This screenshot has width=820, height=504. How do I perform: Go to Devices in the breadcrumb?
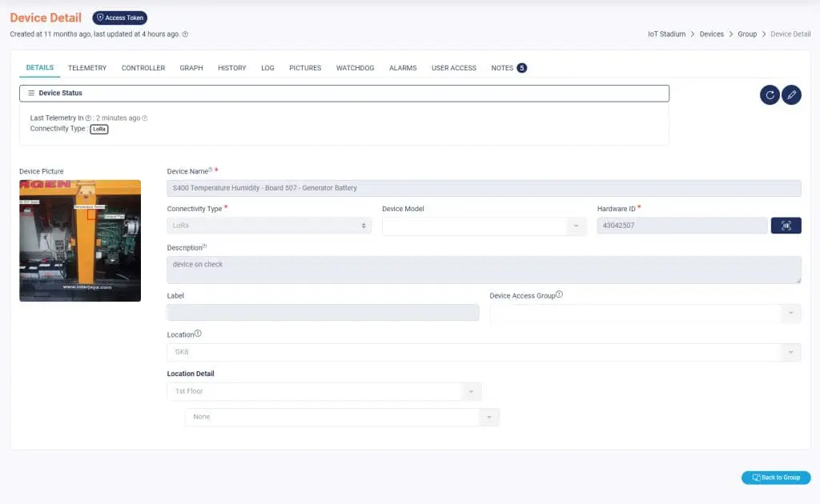pos(711,34)
